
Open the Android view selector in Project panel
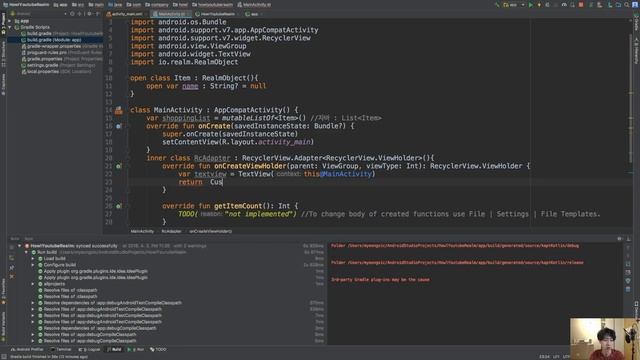(x=41, y=13)
